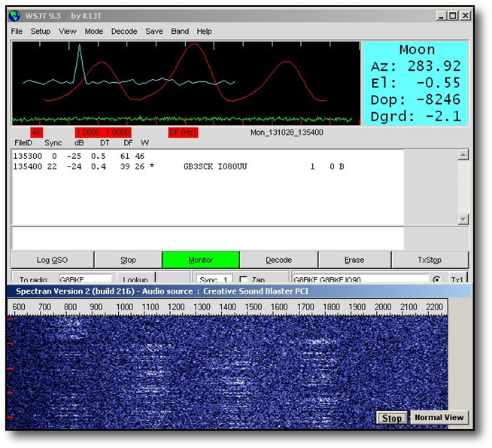The image size is (492, 448).
Task: Click the Decode button below text area
Action: (278, 260)
